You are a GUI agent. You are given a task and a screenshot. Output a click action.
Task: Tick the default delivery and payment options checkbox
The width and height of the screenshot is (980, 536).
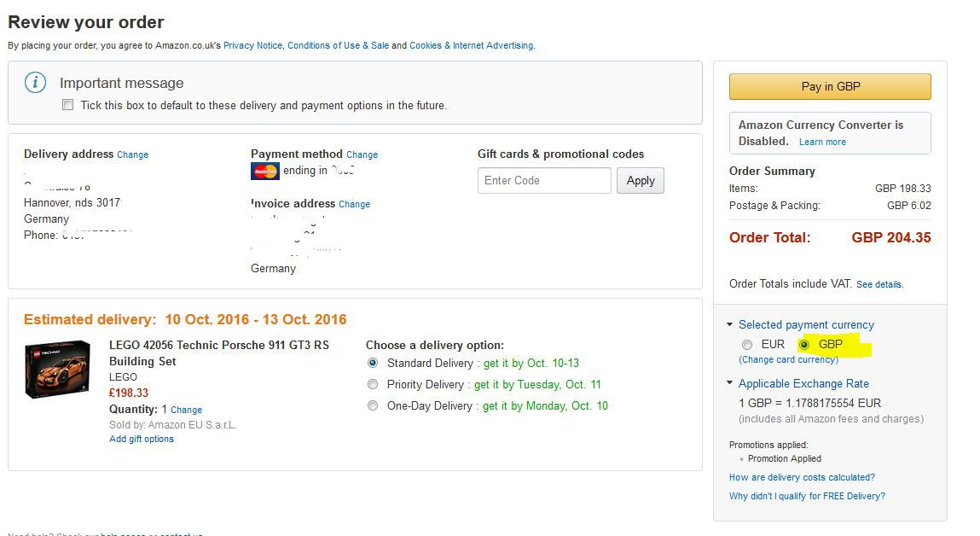coord(67,105)
